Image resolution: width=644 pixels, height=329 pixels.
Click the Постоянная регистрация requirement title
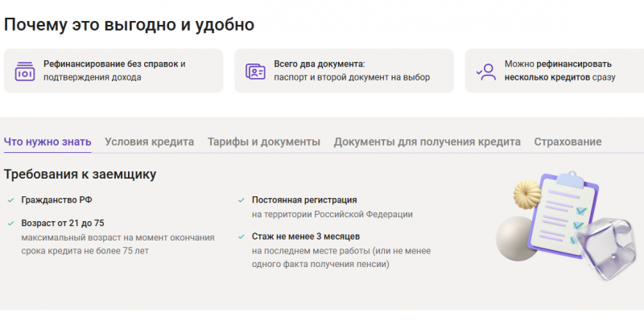[303, 199]
